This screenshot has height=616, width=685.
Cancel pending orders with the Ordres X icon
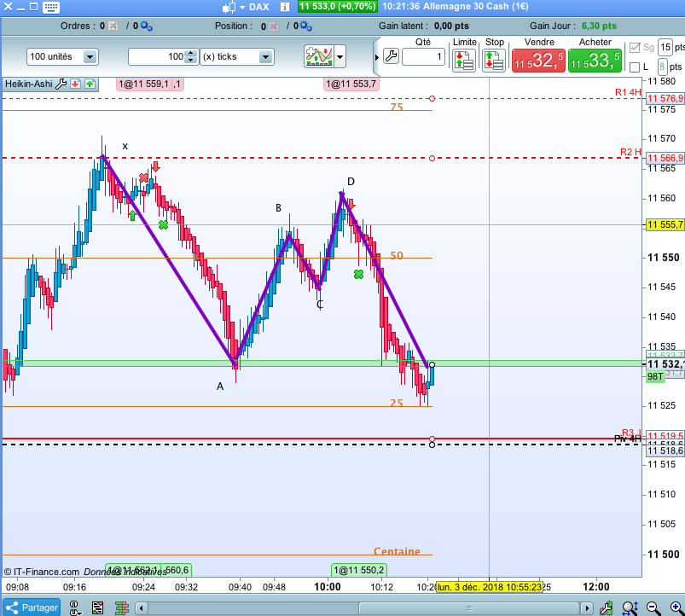click(x=113, y=26)
